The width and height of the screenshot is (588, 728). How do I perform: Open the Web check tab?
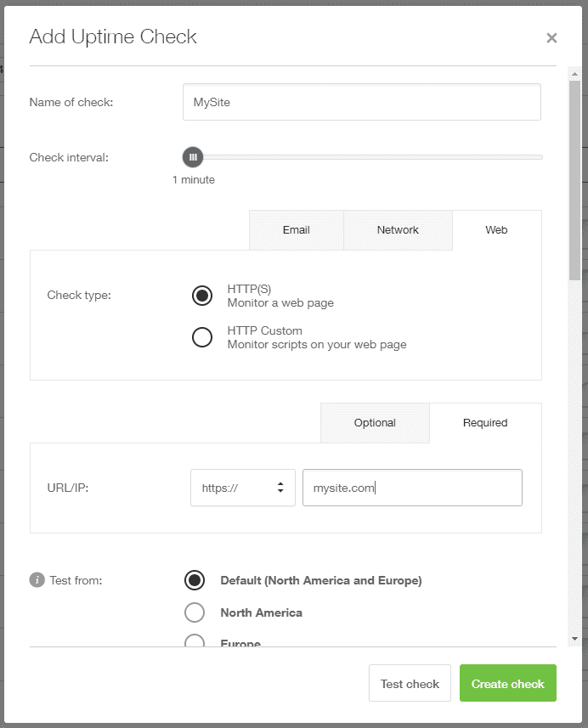pos(496,230)
